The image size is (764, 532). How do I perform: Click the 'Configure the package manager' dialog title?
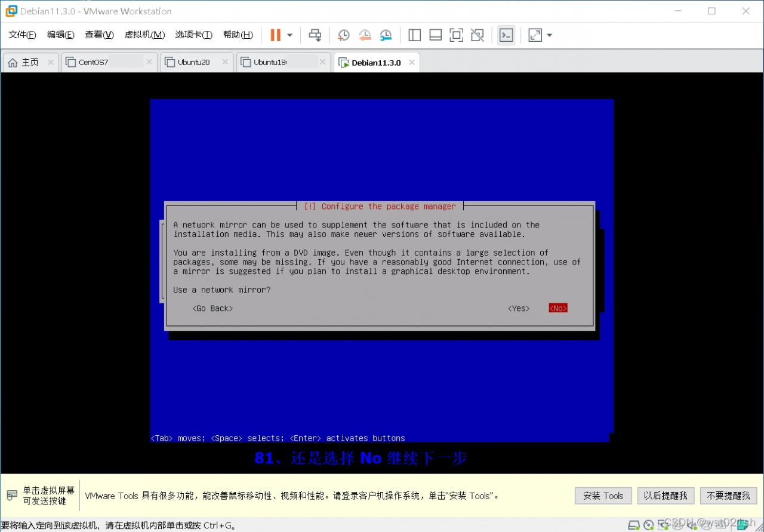[380, 206]
